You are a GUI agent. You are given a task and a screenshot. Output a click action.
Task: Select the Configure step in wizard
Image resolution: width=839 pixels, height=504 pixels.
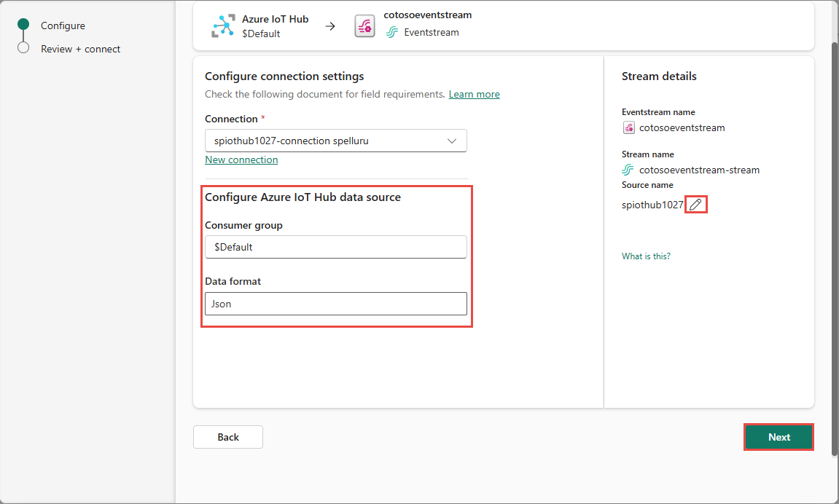(63, 25)
